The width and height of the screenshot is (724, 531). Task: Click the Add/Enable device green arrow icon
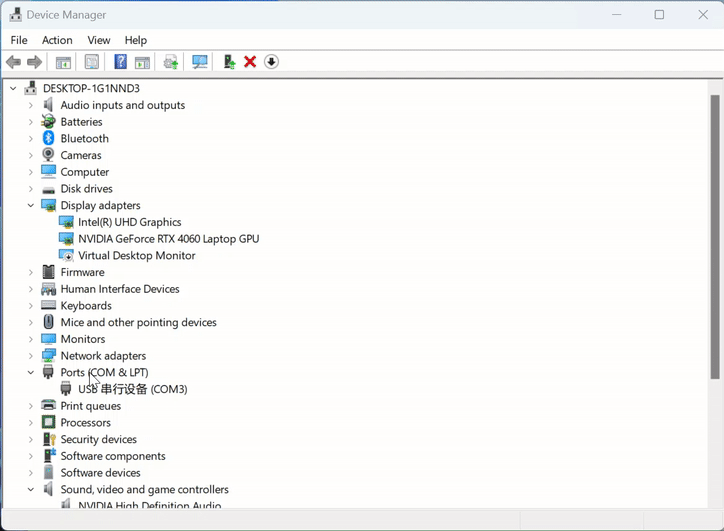click(x=229, y=62)
